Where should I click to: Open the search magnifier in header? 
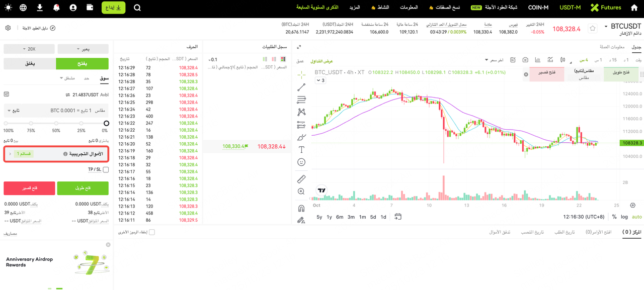coord(137,8)
